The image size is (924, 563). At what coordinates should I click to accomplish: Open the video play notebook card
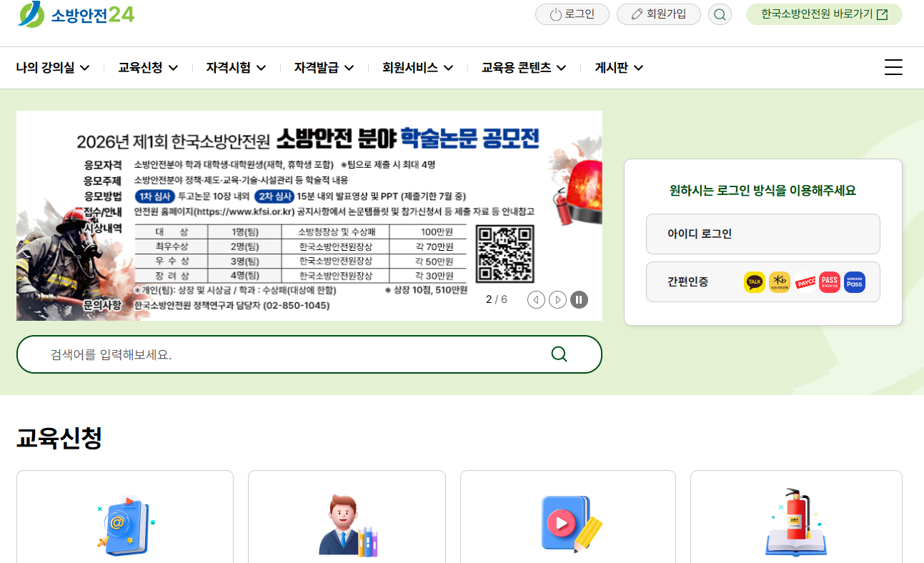[568, 517]
